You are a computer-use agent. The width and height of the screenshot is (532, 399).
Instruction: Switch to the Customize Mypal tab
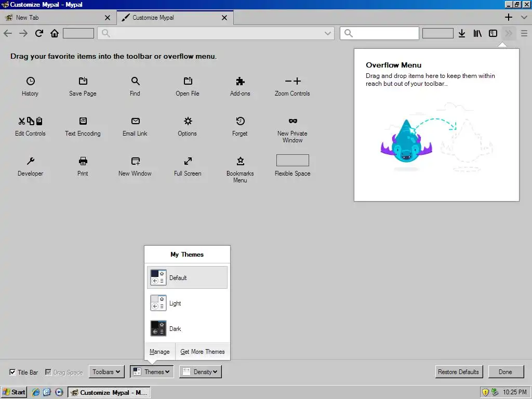pyautogui.click(x=175, y=17)
